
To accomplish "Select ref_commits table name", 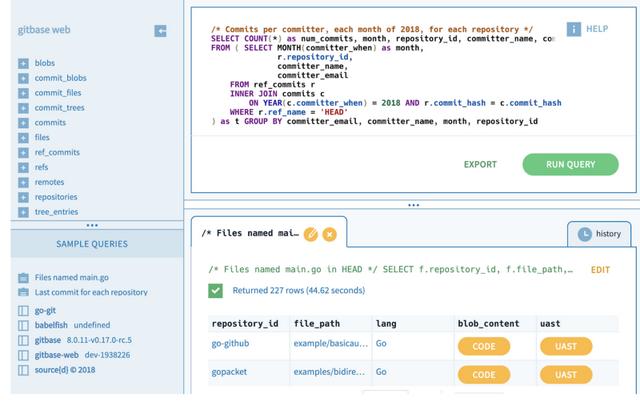I will click(57, 152).
